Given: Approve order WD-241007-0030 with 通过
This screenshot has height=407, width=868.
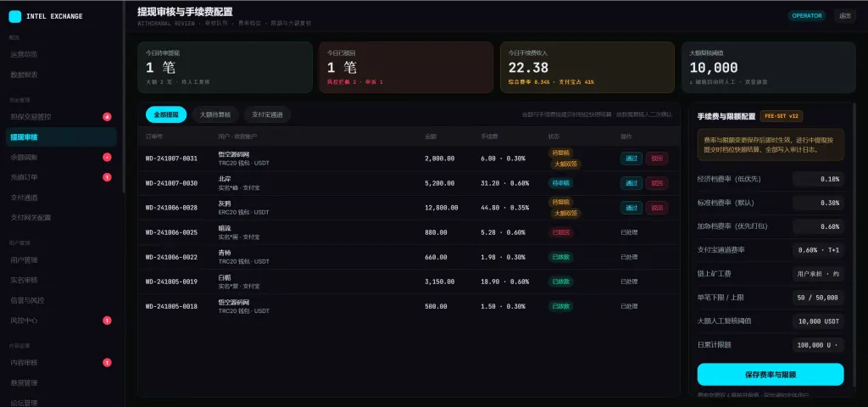Looking at the screenshot, I should point(631,183).
